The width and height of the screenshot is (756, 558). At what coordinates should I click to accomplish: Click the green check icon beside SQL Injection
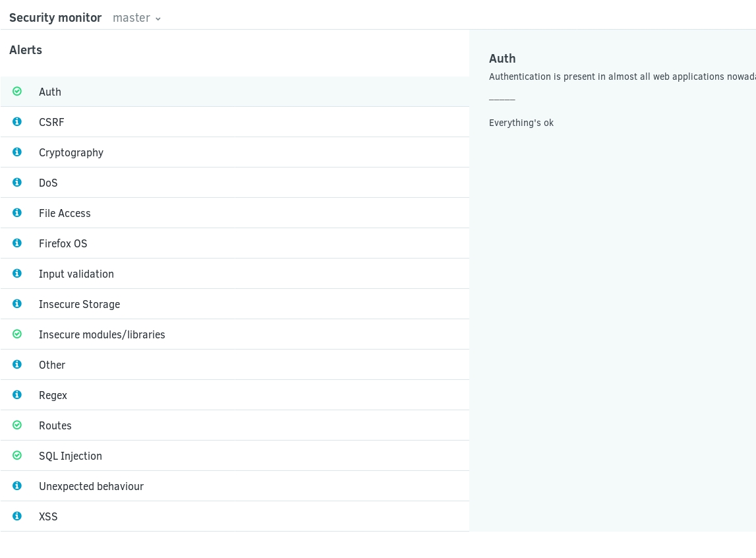click(17, 456)
